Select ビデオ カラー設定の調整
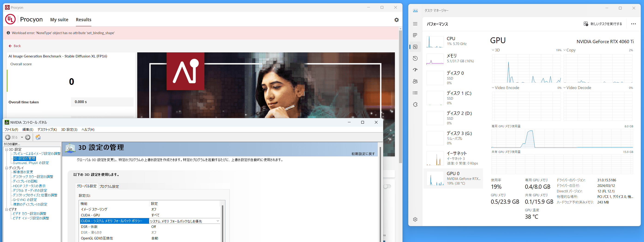The width and height of the screenshot is (644, 242). [30, 214]
